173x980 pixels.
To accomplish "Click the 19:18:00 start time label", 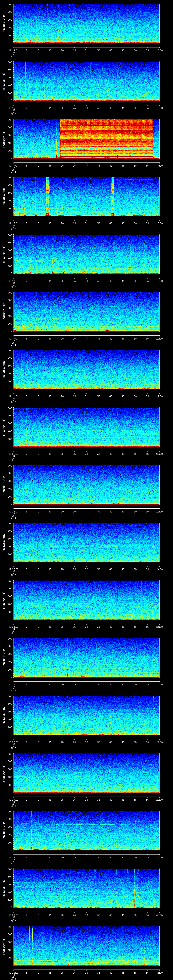I will 13,281.
